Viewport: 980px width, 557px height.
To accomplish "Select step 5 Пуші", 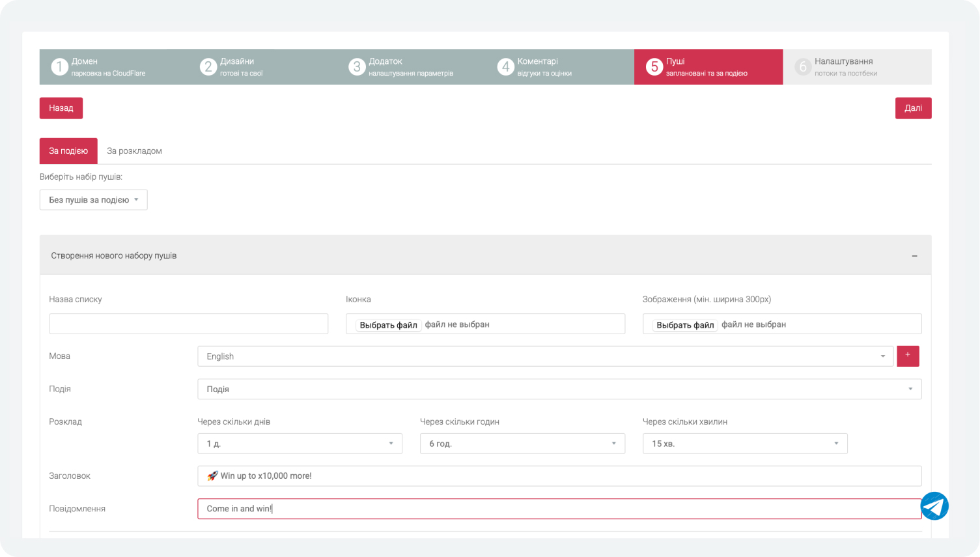I will [x=707, y=66].
